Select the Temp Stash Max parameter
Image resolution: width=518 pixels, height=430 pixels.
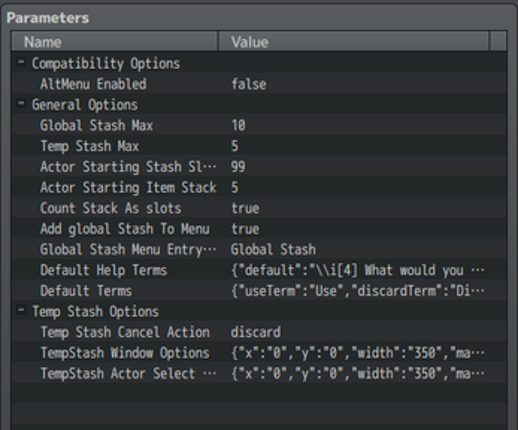[x=90, y=146]
